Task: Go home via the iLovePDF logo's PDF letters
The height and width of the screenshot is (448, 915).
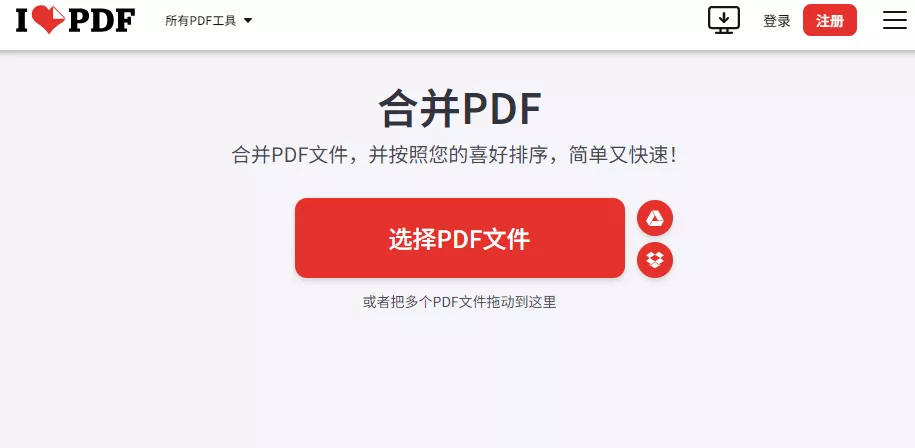Action: click(101, 20)
